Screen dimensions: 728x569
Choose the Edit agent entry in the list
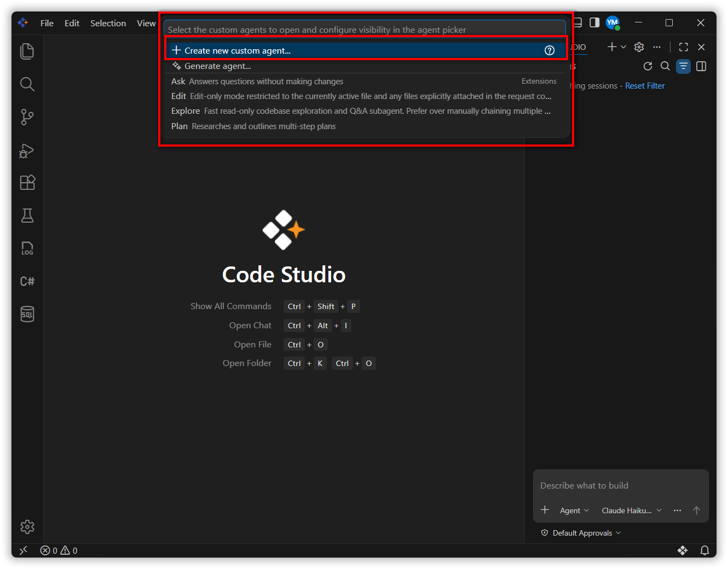(366, 96)
